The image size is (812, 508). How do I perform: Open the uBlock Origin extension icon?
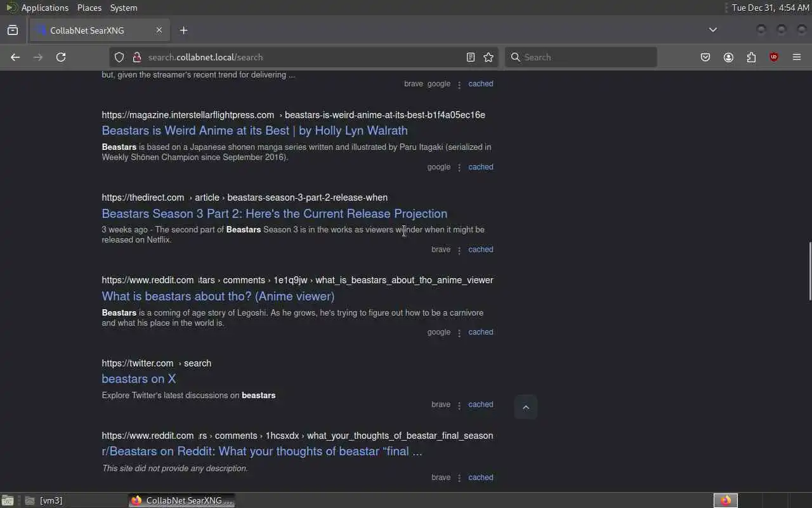[x=774, y=57]
